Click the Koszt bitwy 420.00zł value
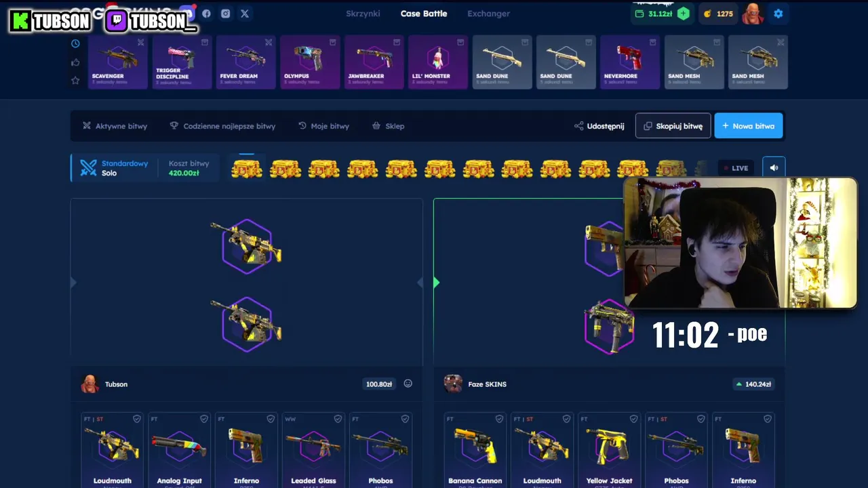This screenshot has height=488, width=868. [184, 174]
